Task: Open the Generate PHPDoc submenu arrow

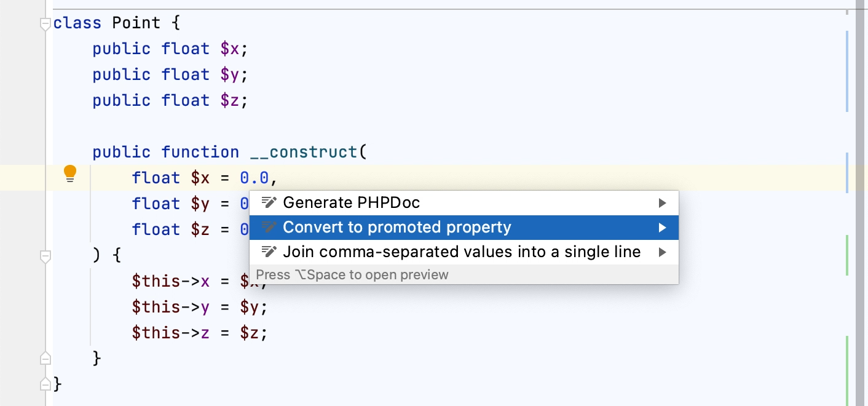Action: click(664, 202)
